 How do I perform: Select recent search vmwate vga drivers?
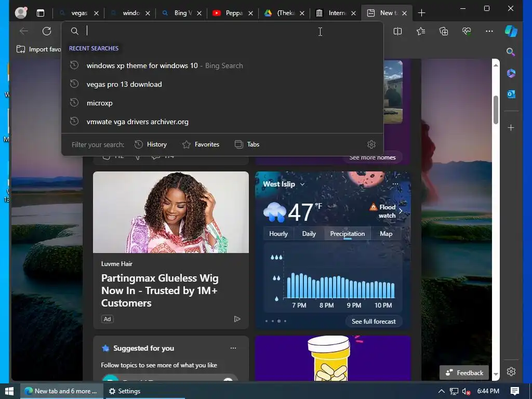[222, 122]
